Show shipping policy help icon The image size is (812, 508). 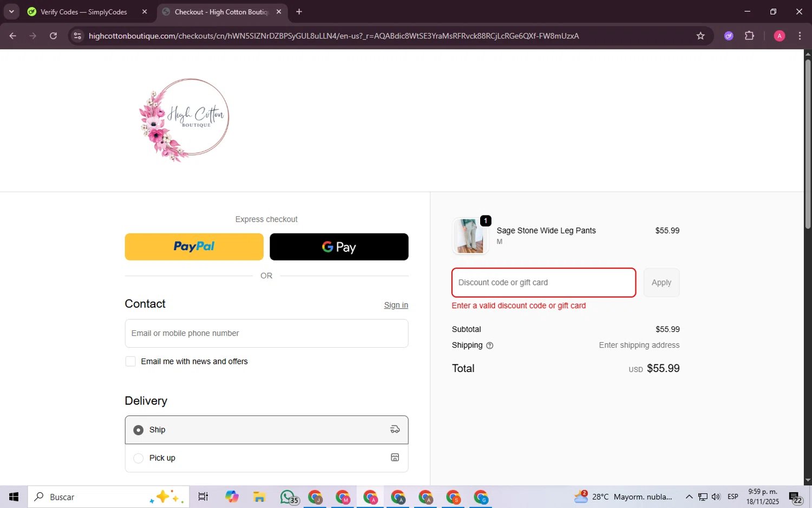point(489,346)
